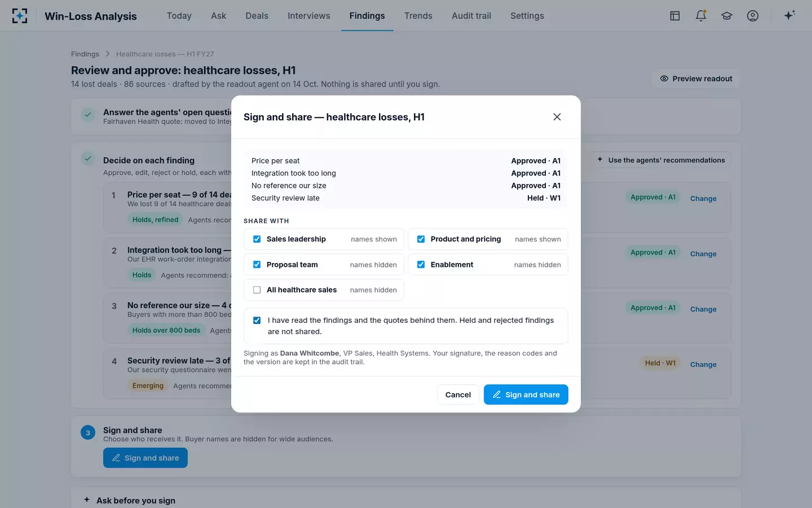Screen dimensions: 812x508
Task: Open the notifications bell
Action: click(701, 16)
